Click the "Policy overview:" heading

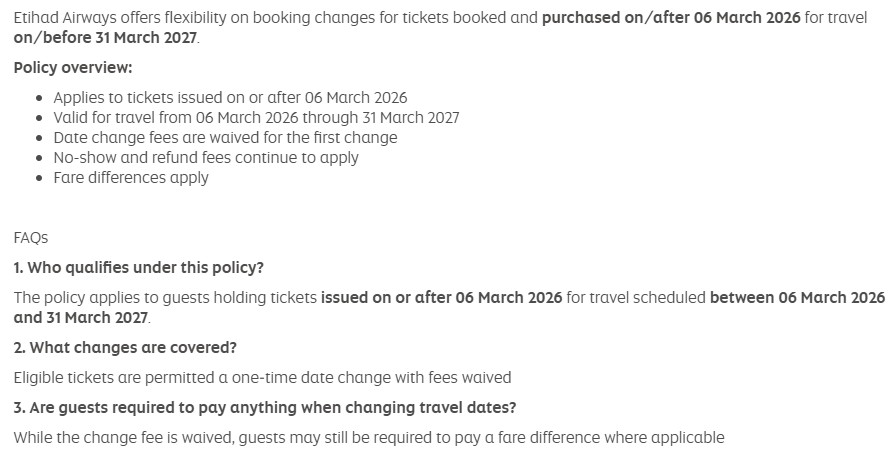pyautogui.click(x=73, y=68)
